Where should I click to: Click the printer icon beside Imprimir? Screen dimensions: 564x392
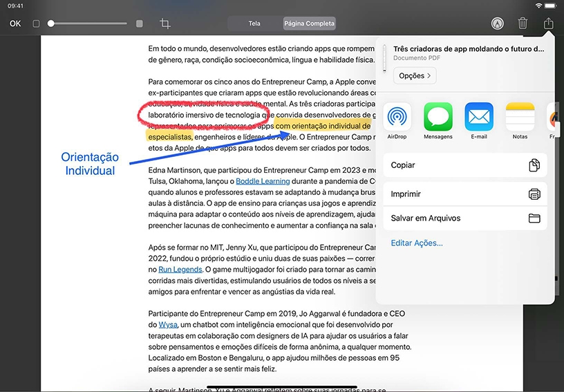pyautogui.click(x=534, y=194)
